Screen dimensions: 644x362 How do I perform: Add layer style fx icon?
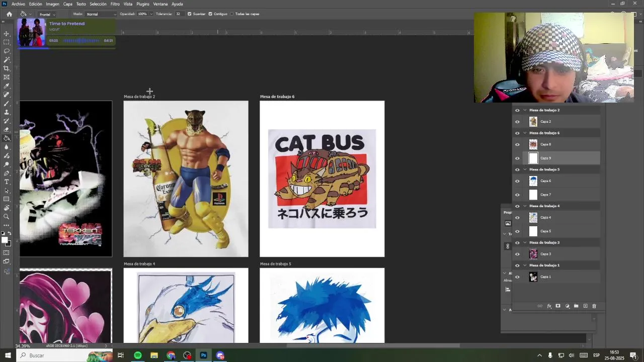coord(549,306)
